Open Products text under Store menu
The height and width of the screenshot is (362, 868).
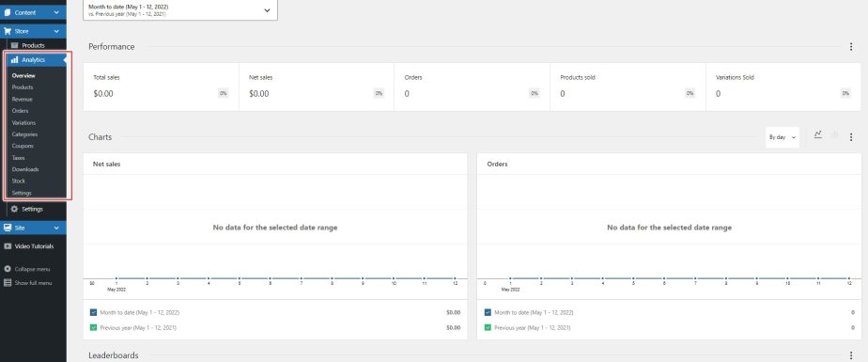click(33, 45)
